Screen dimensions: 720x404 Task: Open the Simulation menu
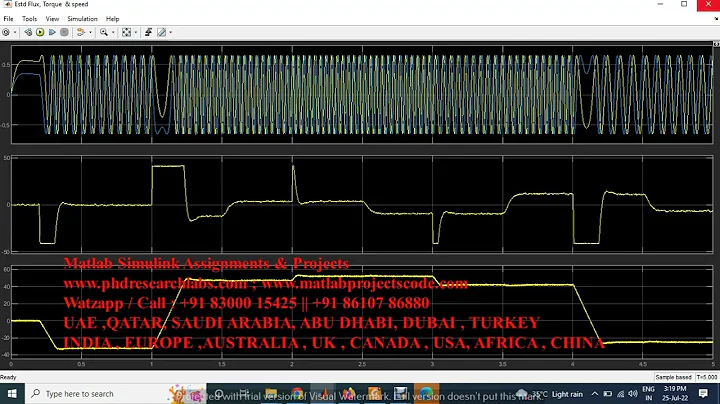tap(82, 19)
